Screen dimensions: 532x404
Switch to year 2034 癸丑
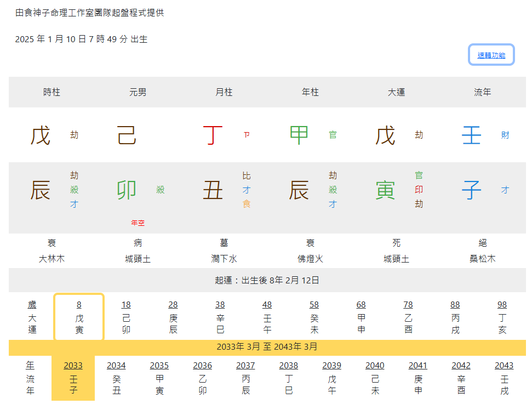click(x=116, y=378)
